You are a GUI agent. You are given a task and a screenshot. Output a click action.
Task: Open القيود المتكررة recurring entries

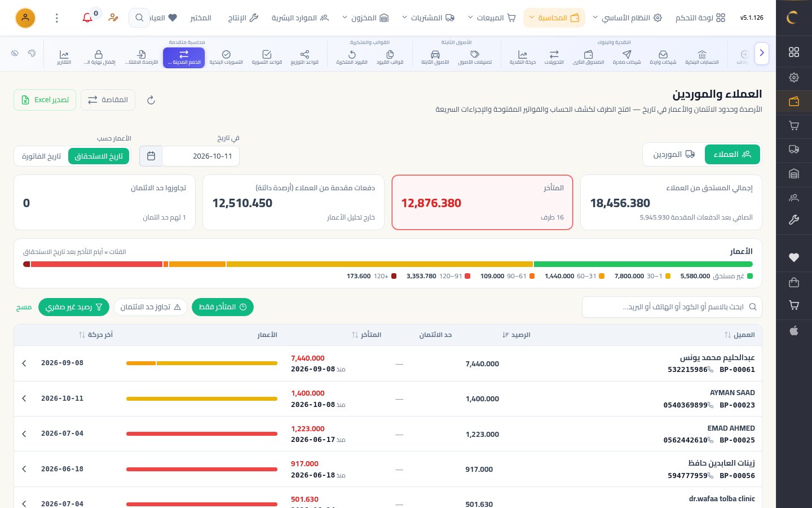click(x=352, y=57)
